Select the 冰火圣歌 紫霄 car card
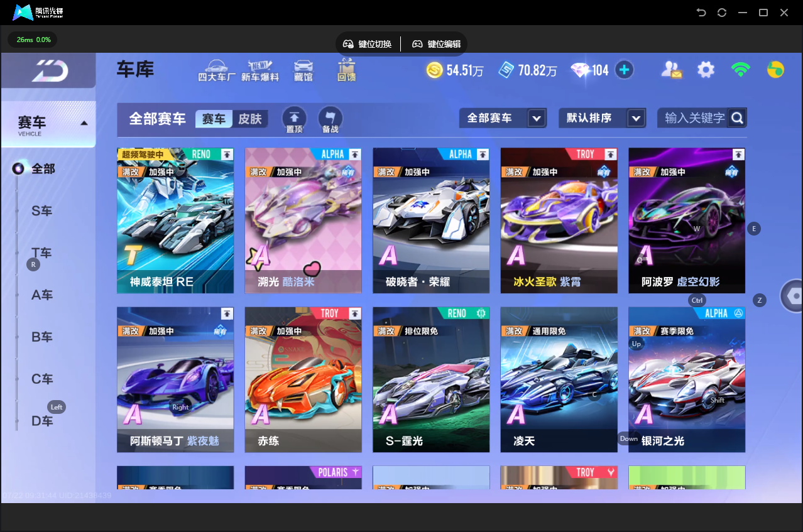The height and width of the screenshot is (532, 803). pos(559,220)
